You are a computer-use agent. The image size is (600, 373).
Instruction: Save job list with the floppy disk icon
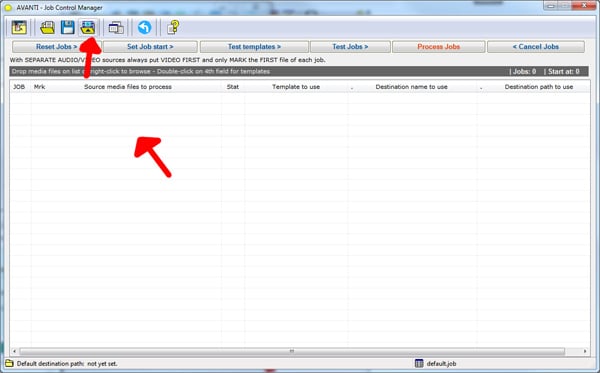pos(68,28)
